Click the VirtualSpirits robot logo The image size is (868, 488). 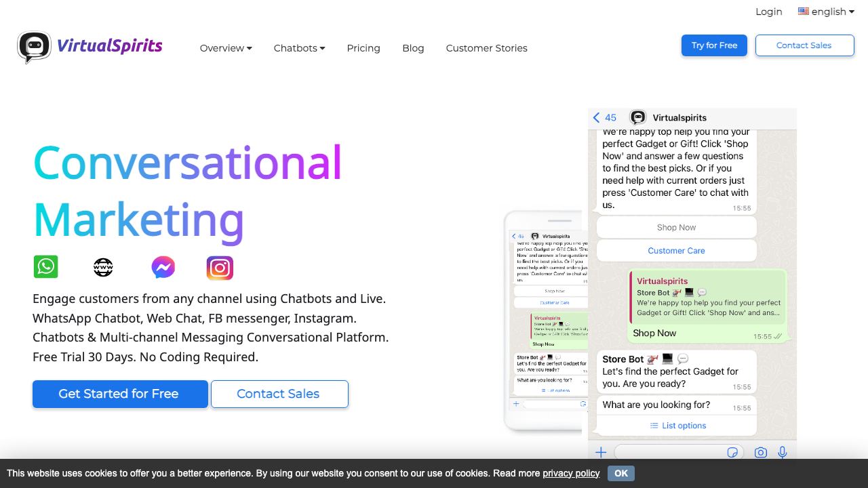34,47
